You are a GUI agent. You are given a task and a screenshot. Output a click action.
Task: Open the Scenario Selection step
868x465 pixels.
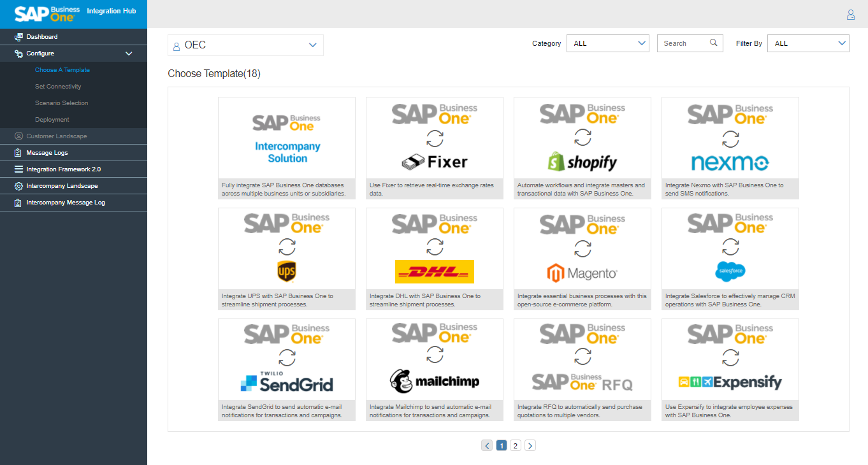61,103
